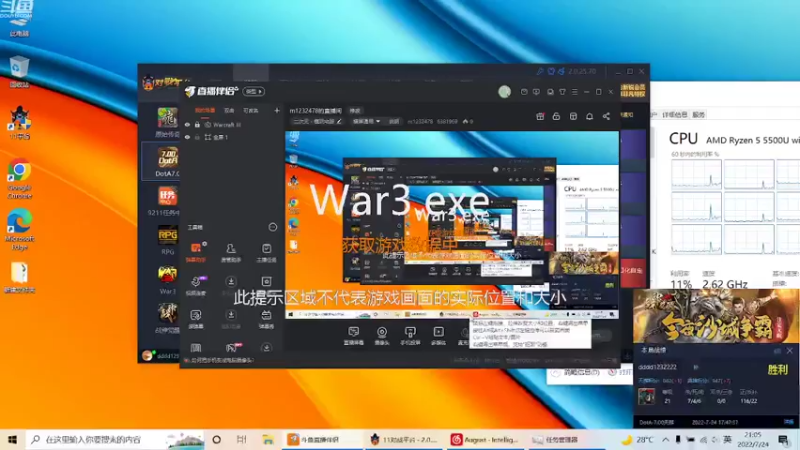Open the Recycle Bin desktop icon
The image size is (800, 450).
click(19, 72)
